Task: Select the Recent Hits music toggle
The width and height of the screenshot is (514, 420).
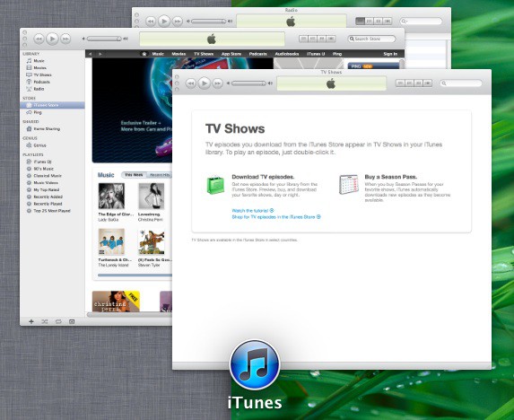Action: [x=160, y=175]
